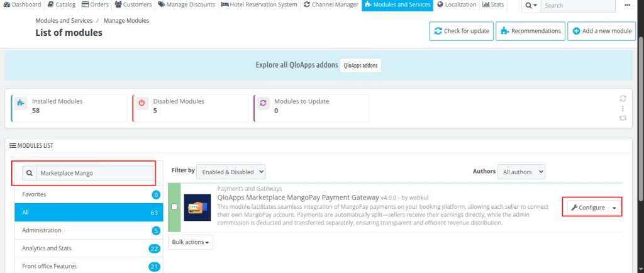Open QloApps addons button
644x273 pixels.
coord(360,65)
